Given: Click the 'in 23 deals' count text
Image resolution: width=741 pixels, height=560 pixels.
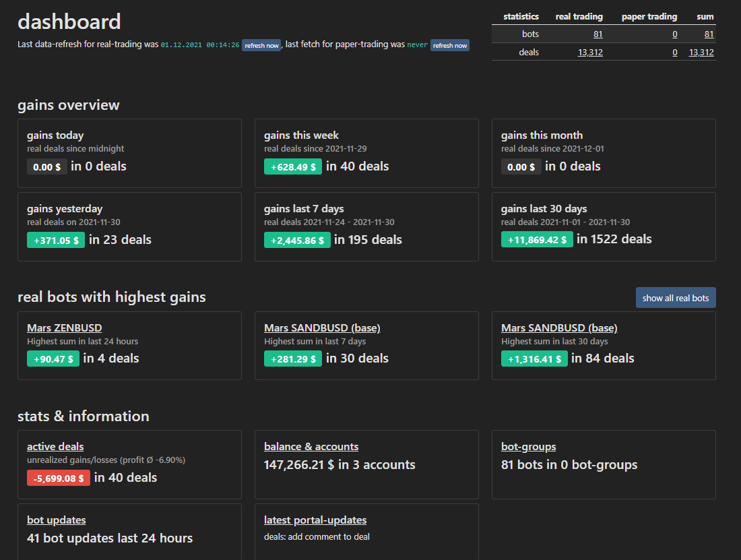Looking at the screenshot, I should 120,240.
